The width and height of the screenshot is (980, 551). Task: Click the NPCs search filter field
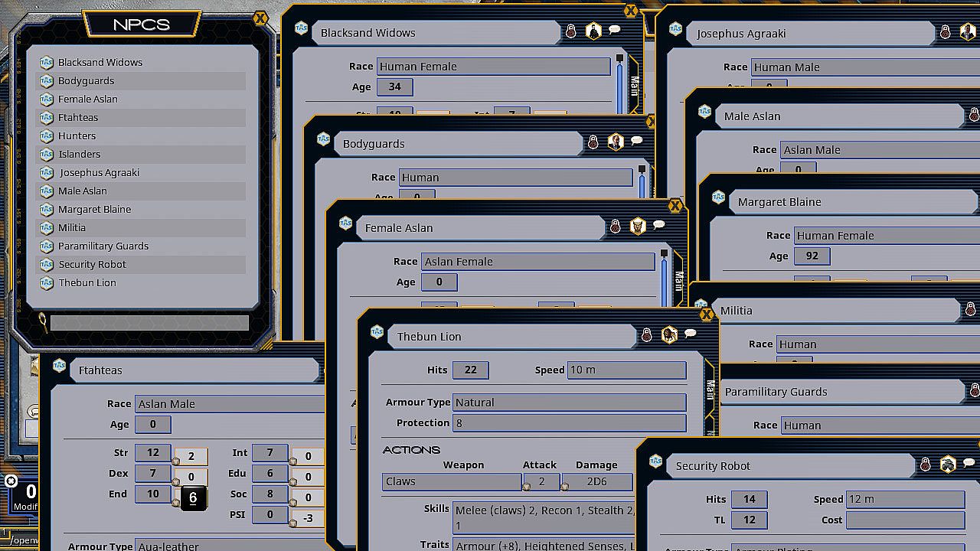coord(149,323)
